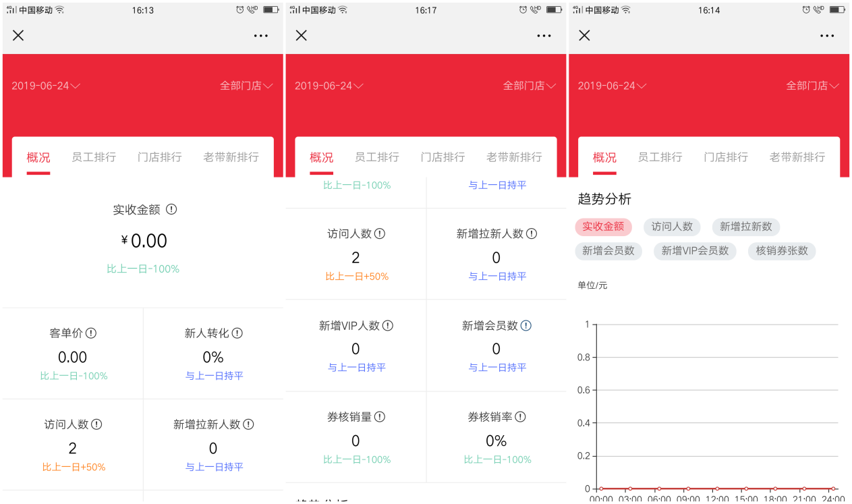Open the 全部门店 store dropdown in 16:17 screen
Screen dimensions: 852x504
click(x=529, y=86)
